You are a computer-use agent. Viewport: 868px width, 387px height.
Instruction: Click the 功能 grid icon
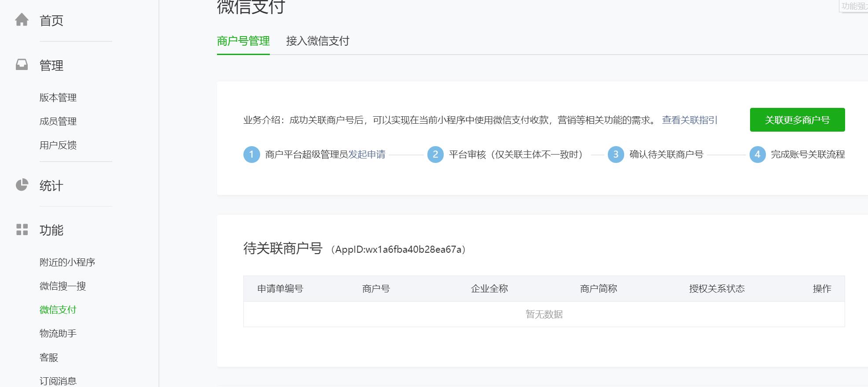[x=22, y=229]
